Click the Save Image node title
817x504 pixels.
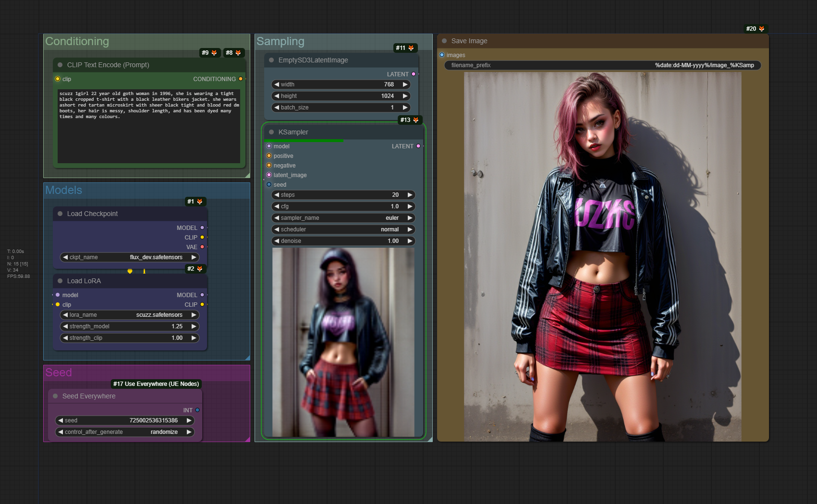coord(469,41)
